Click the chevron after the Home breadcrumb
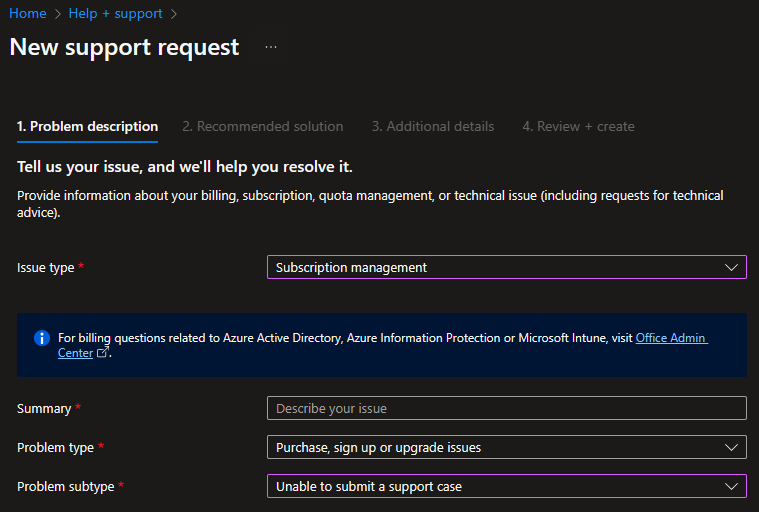Viewport: 759px width, 512px height. click(58, 14)
